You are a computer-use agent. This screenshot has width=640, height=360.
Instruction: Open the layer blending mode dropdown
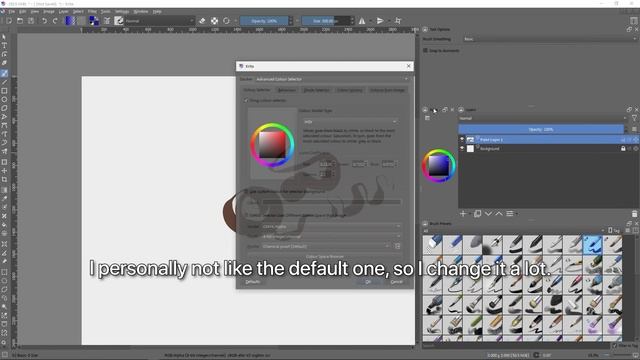(543, 118)
